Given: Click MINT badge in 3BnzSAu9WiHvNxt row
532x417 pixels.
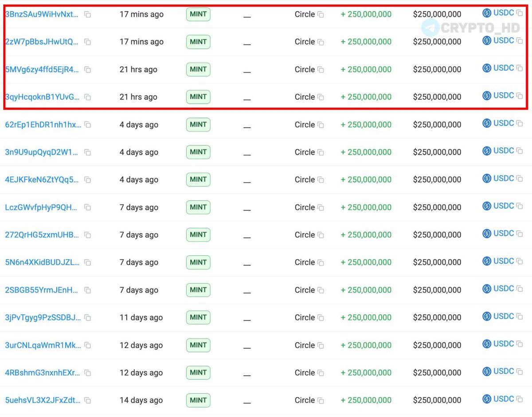Looking at the screenshot, I should pyautogui.click(x=198, y=14).
